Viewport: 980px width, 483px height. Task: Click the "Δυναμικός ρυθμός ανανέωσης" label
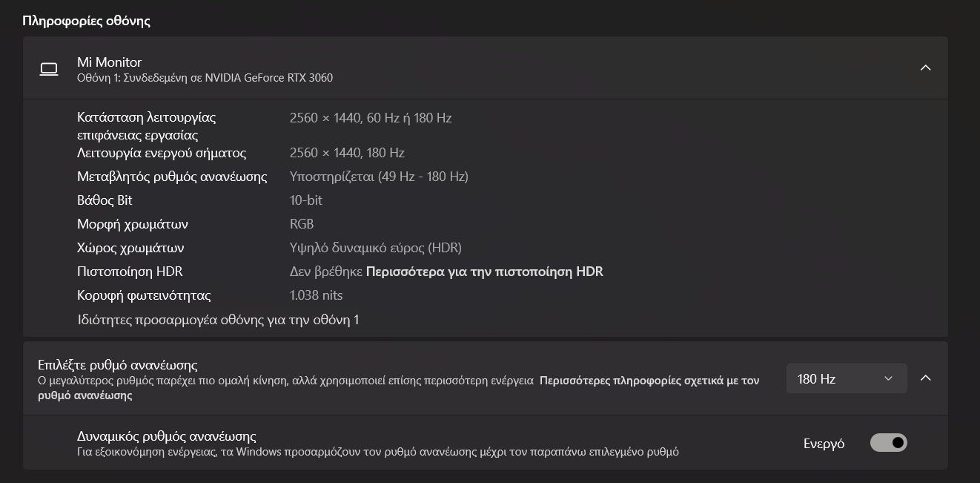pyautogui.click(x=166, y=436)
